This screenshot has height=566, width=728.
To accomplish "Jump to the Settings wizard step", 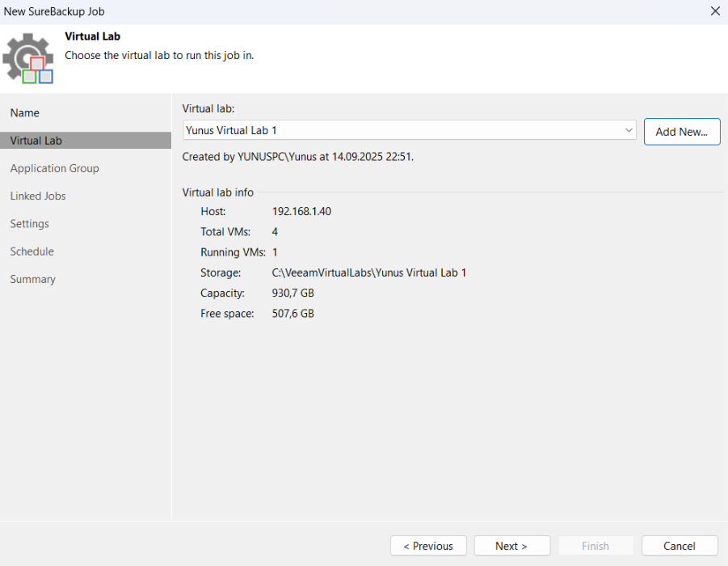I will (30, 224).
